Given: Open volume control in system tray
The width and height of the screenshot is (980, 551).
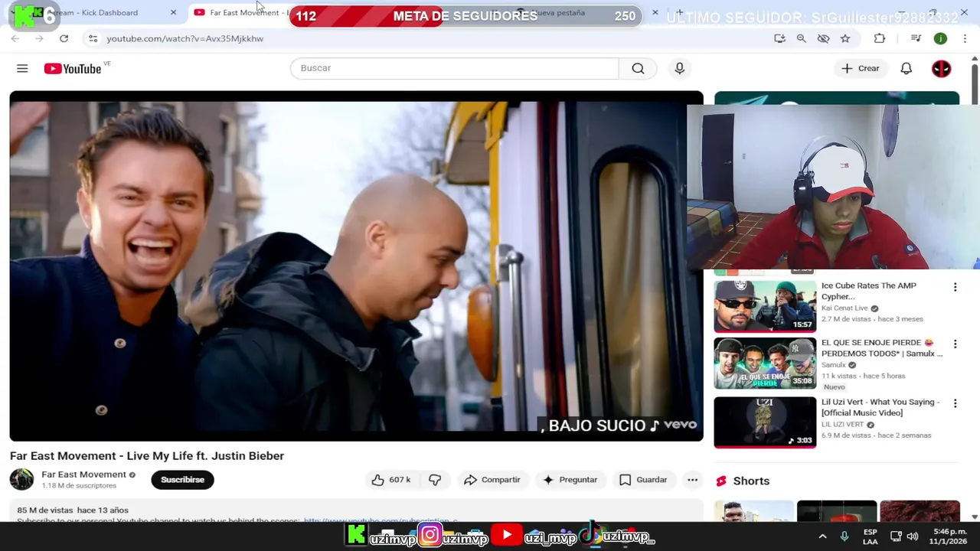Looking at the screenshot, I should [913, 536].
